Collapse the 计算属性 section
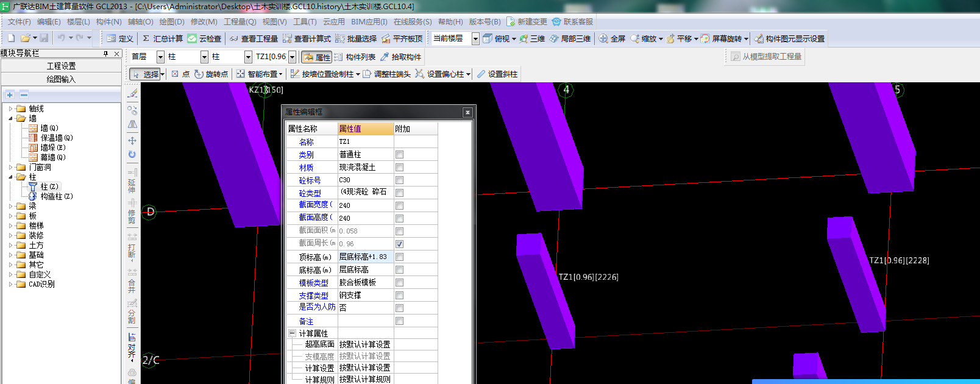The image size is (980, 384). (x=292, y=333)
